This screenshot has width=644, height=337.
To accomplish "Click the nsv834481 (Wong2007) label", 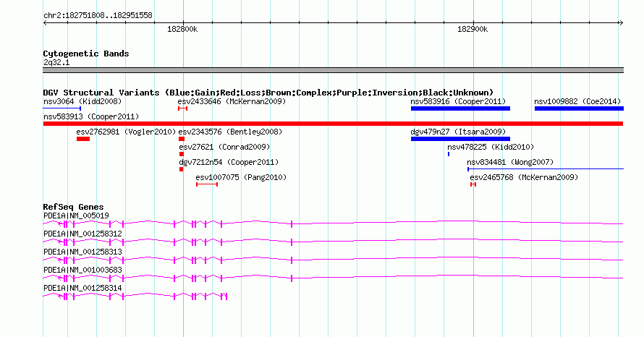I will tap(510, 162).
